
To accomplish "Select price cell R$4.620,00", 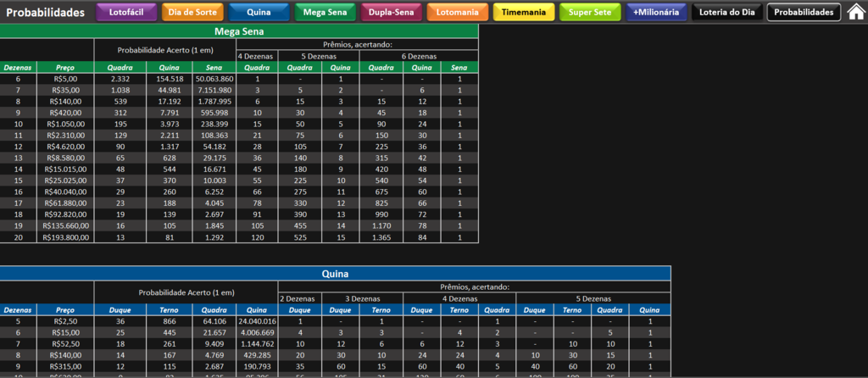I will click(x=66, y=147).
